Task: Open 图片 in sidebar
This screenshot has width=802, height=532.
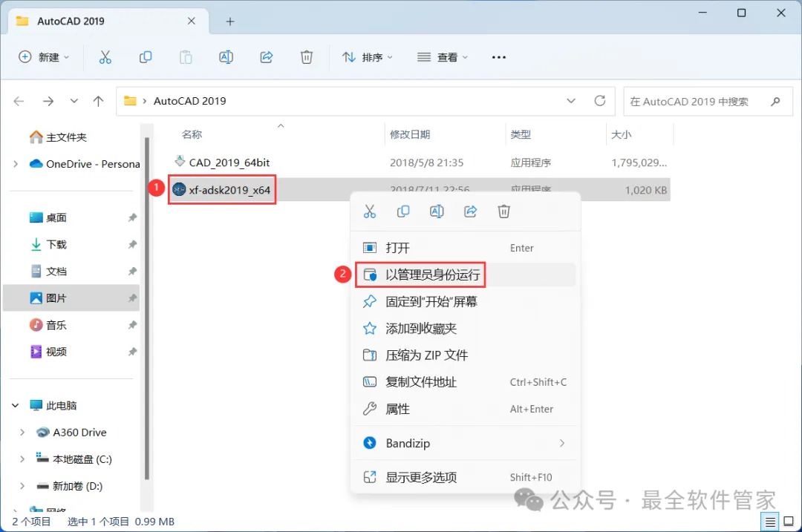Action: coord(71,298)
